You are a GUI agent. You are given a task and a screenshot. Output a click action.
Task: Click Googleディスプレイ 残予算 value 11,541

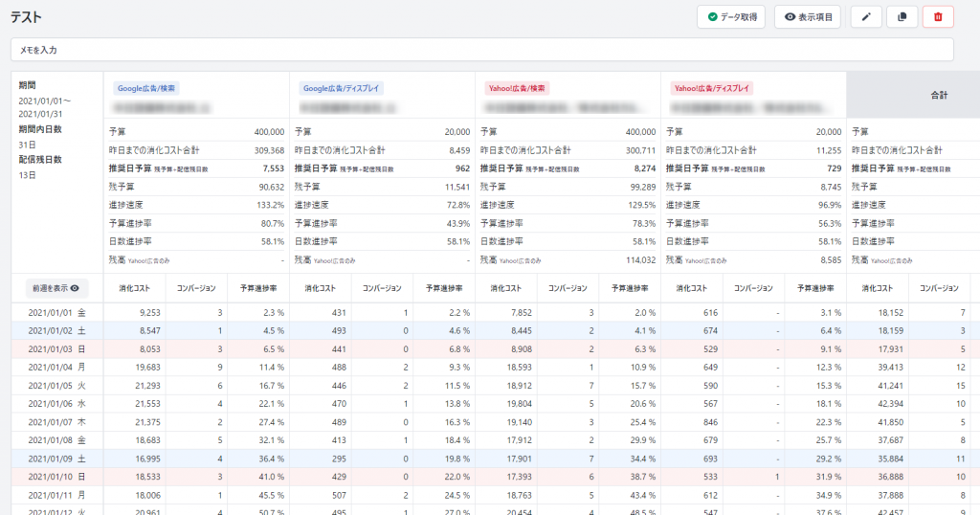457,187
